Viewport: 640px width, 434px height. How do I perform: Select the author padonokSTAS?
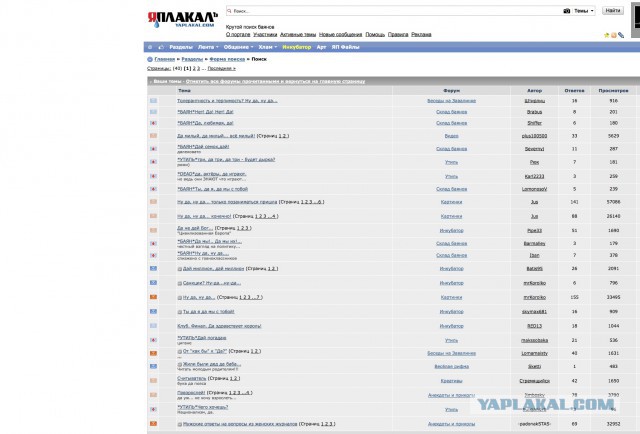534,424
